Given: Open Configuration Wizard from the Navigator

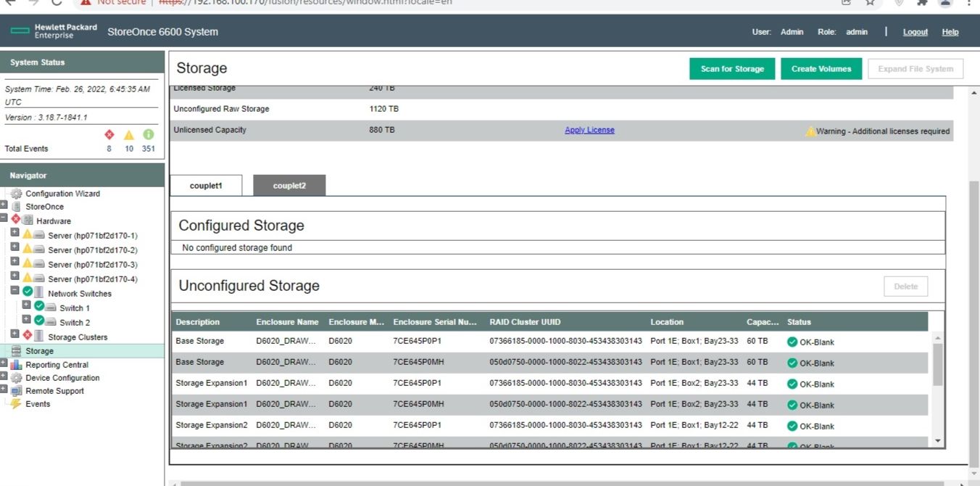Looking at the screenshot, I should coord(63,194).
